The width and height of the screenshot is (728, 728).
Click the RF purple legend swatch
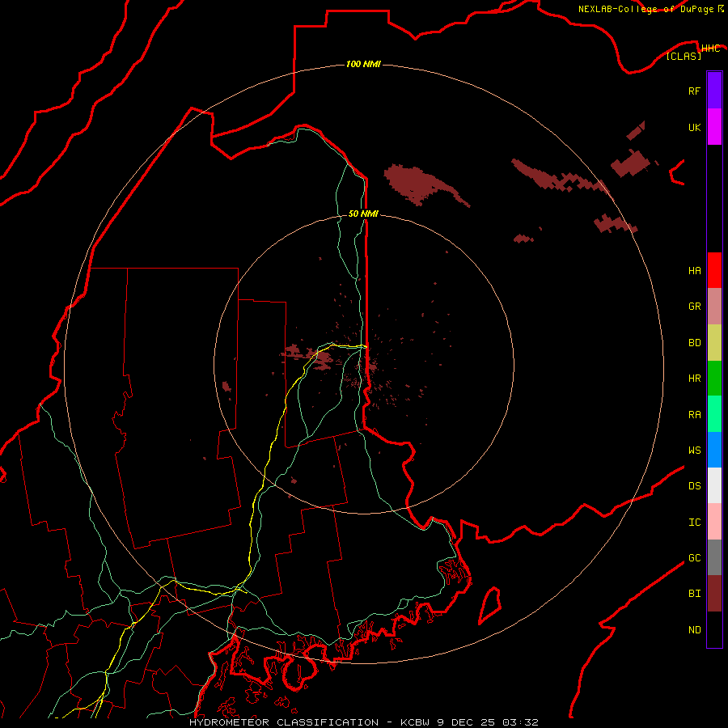[714, 91]
